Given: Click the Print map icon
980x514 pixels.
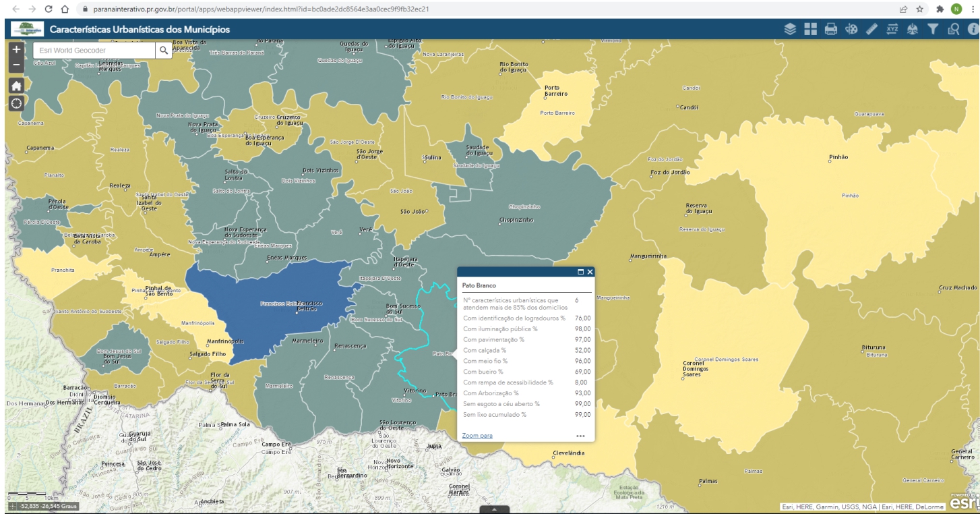Looking at the screenshot, I should [x=831, y=29].
